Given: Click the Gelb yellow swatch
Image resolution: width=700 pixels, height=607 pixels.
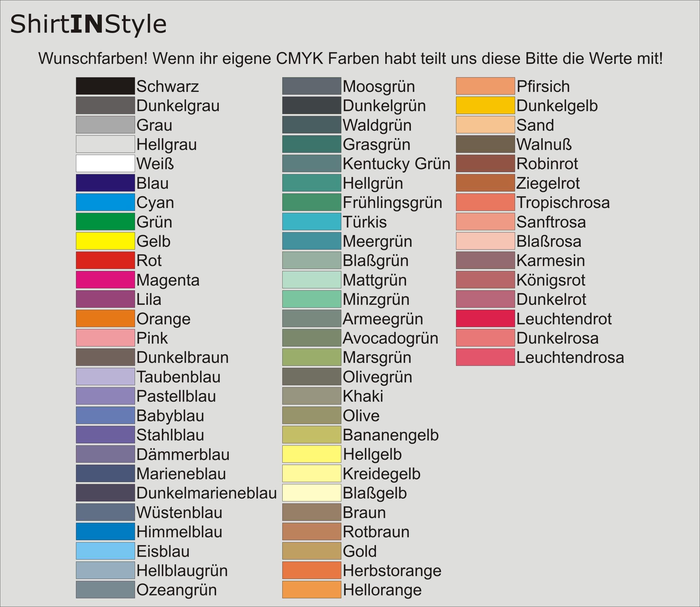Looking at the screenshot, I should click(x=105, y=241).
